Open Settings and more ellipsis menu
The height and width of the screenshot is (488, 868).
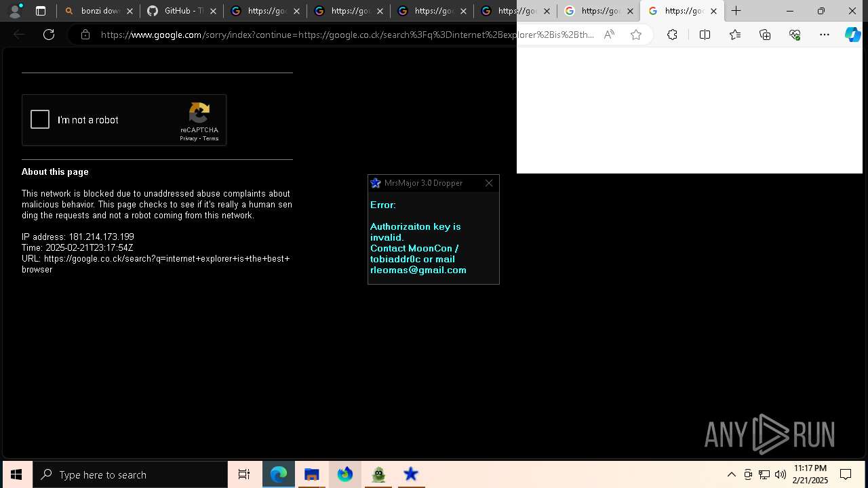coord(825,35)
